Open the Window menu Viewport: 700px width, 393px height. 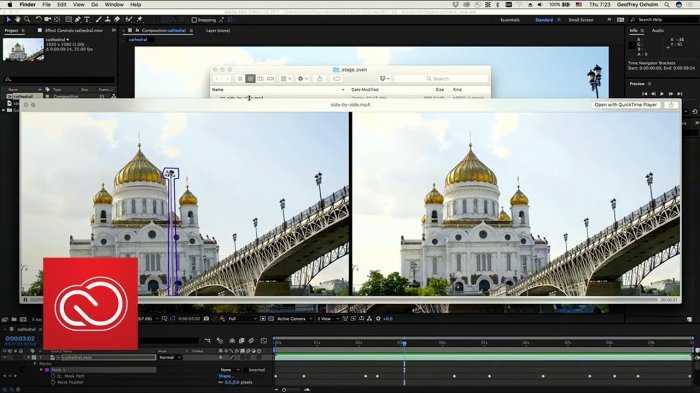[114, 4]
